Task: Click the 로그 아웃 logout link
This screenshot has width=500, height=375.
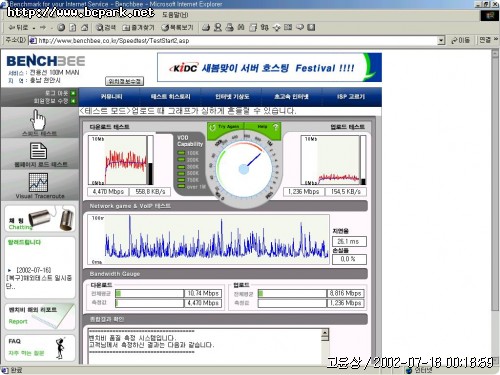Action: pyautogui.click(x=60, y=93)
